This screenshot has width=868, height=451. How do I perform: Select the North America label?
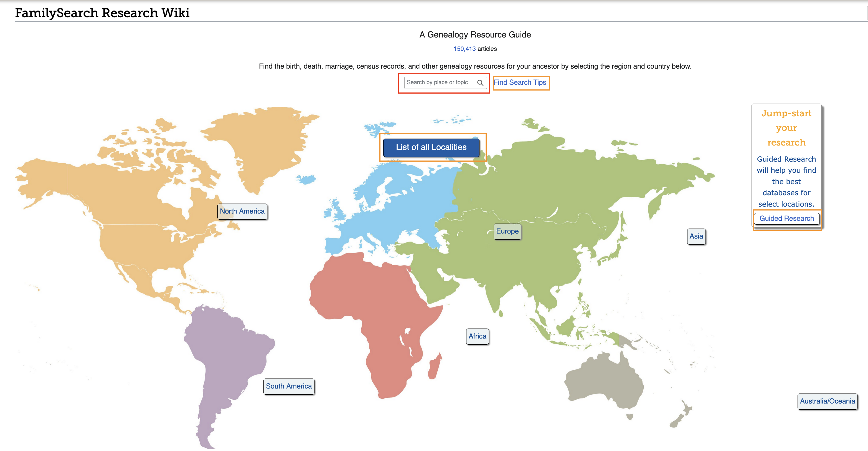tap(242, 211)
